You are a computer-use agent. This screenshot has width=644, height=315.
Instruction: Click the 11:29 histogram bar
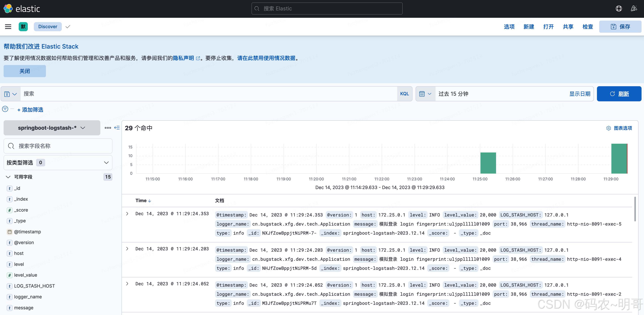pyautogui.click(x=619, y=158)
